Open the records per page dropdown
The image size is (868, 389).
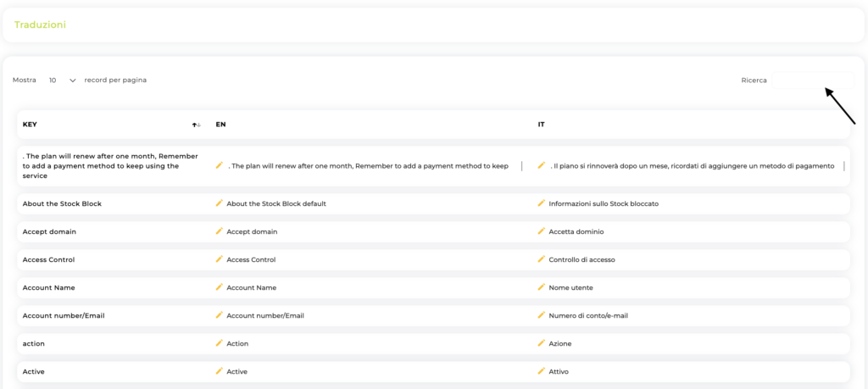point(62,81)
